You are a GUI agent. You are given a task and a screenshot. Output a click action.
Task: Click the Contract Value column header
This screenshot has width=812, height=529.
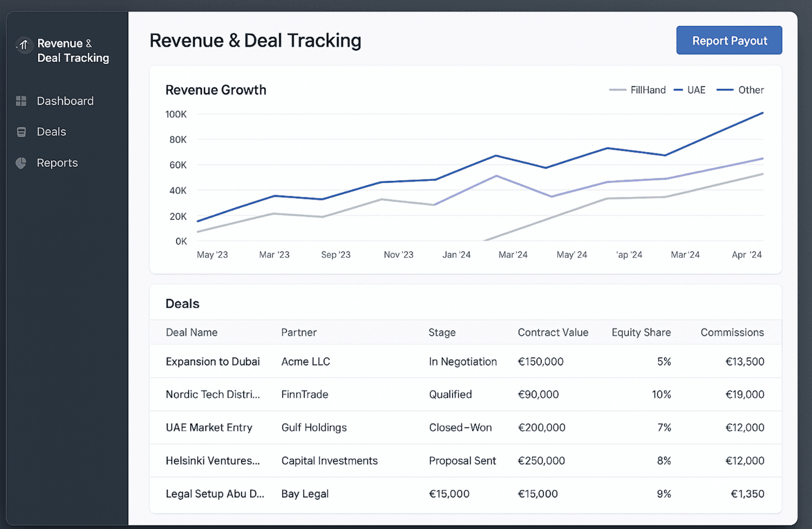coord(553,332)
